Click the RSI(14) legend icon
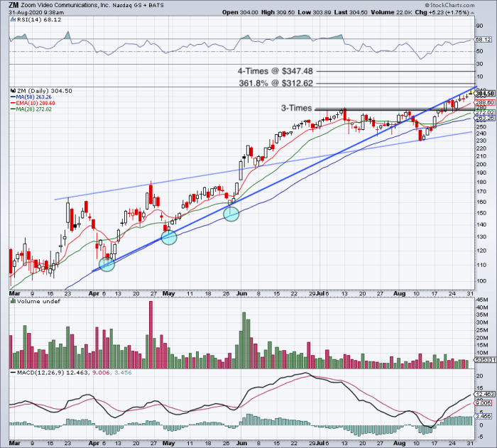 (x=13, y=20)
